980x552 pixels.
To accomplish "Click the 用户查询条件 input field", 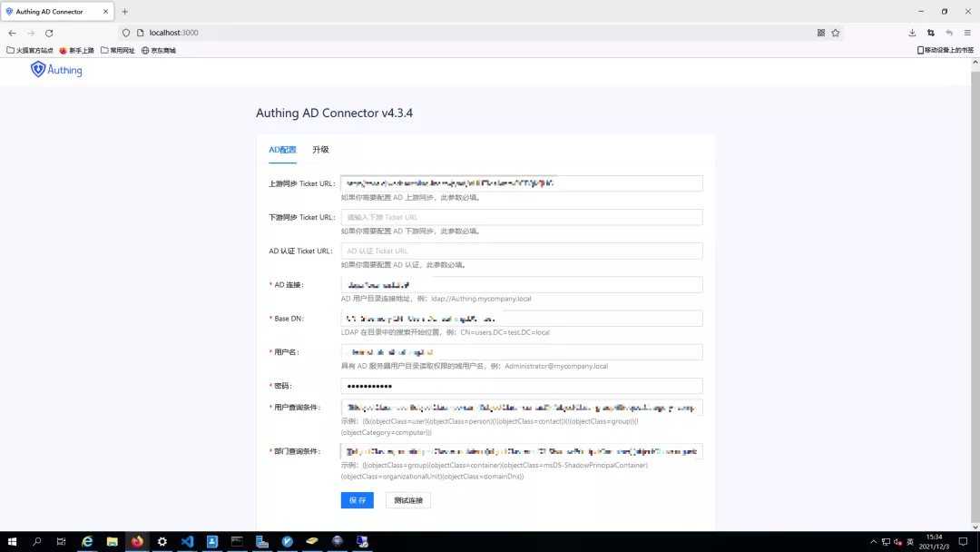I will (x=521, y=407).
